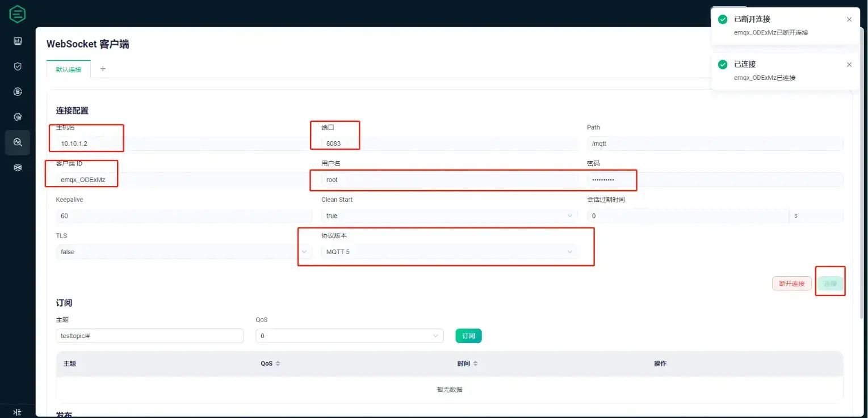Image resolution: width=868 pixels, height=418 pixels.
Task: Click the green 订阅 button
Action: (468, 336)
